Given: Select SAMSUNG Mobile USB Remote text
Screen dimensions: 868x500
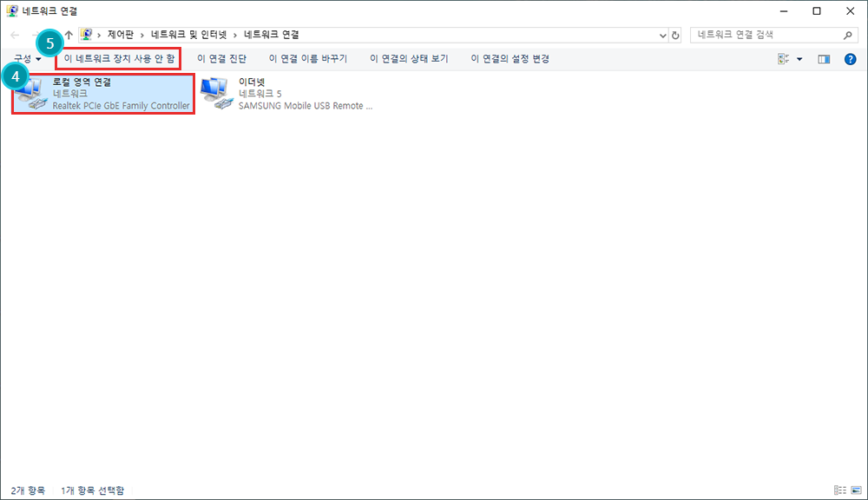Looking at the screenshot, I should (306, 106).
